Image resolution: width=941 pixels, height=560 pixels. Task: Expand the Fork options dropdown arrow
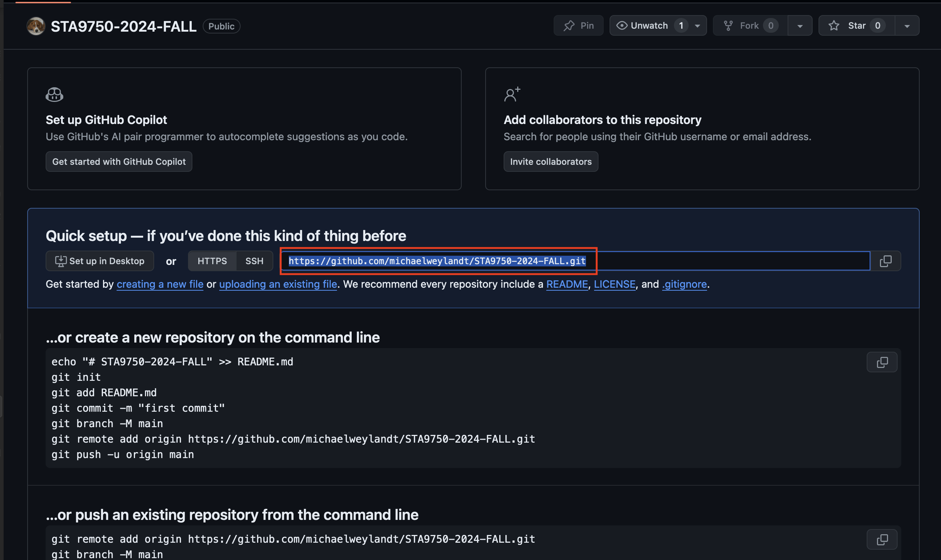point(800,26)
